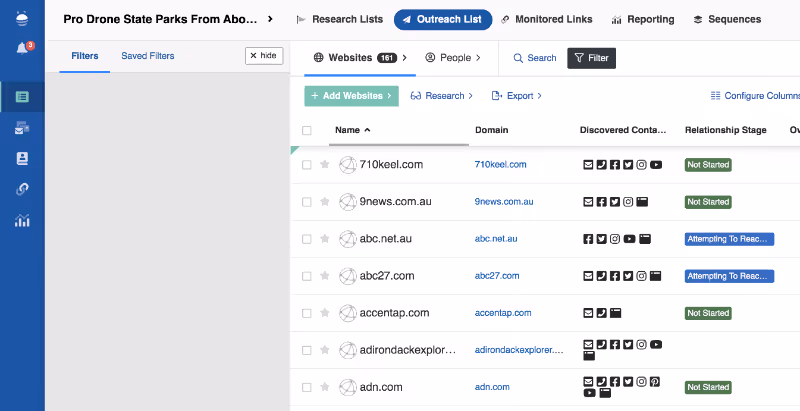Click contact form icon in 9news.com.au row
Screen dimensions: 800x411
[x=642, y=202]
